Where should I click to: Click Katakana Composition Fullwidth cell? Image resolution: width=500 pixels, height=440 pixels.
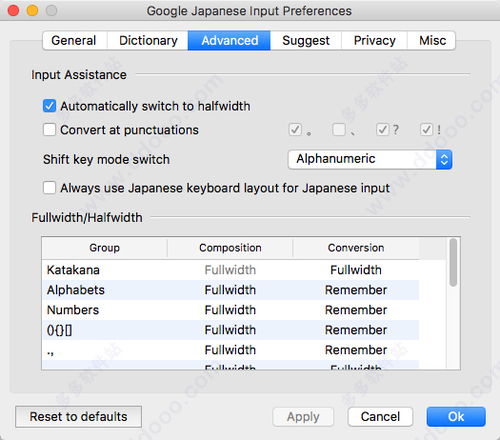click(230, 270)
